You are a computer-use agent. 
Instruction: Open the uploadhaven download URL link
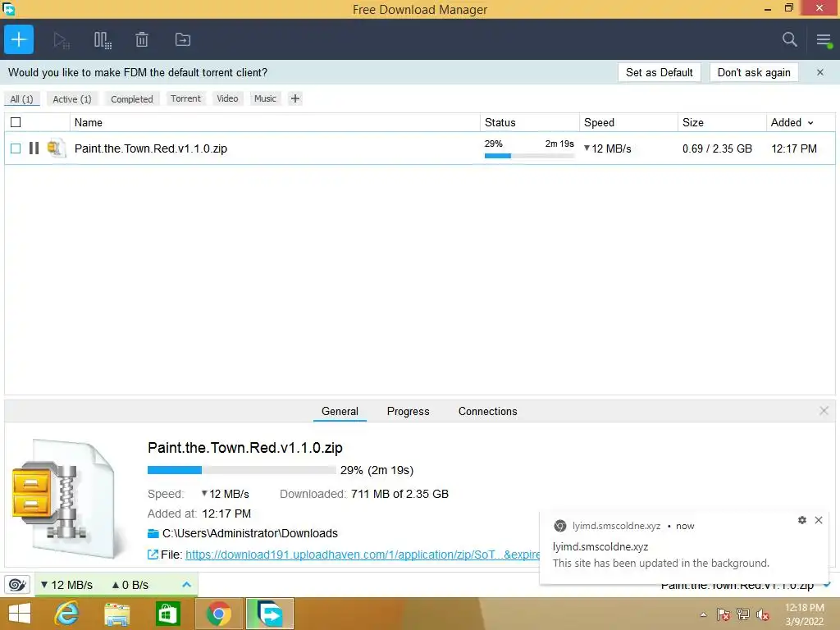coord(363,555)
